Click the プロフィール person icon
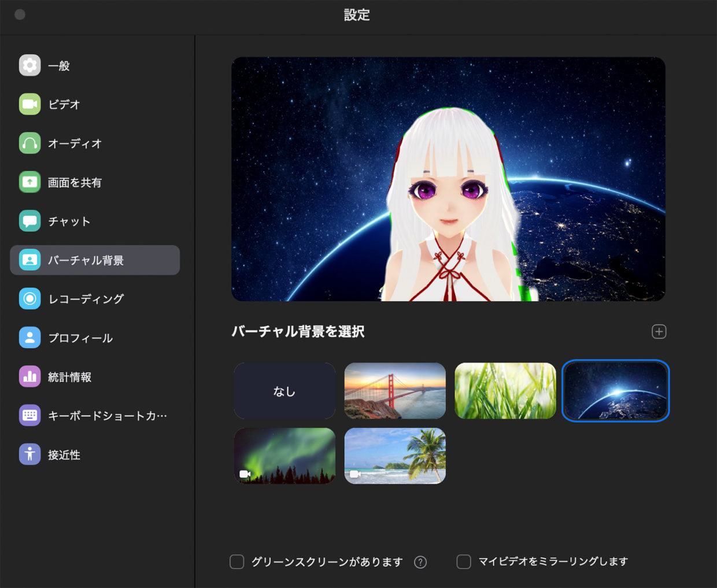The height and width of the screenshot is (588, 717). 29,338
